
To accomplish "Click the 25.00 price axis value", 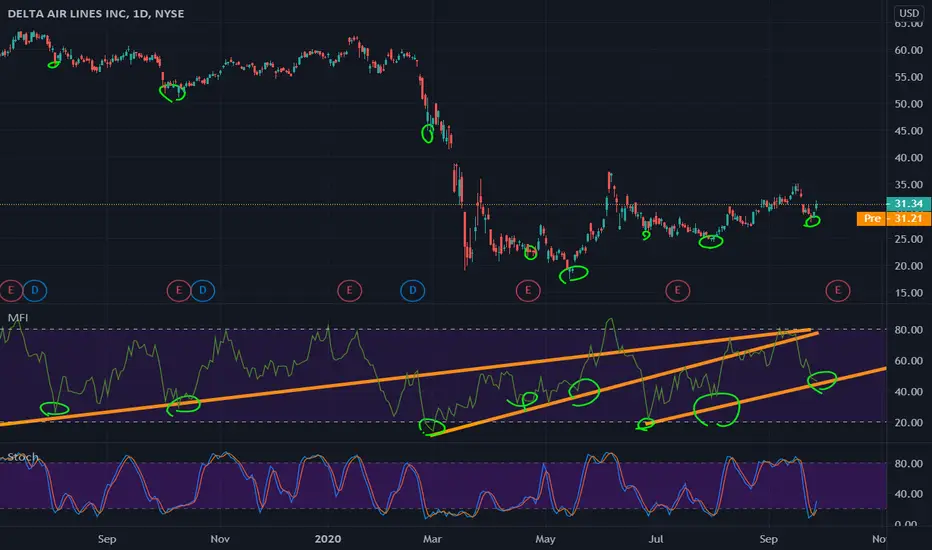I will click(x=908, y=239).
